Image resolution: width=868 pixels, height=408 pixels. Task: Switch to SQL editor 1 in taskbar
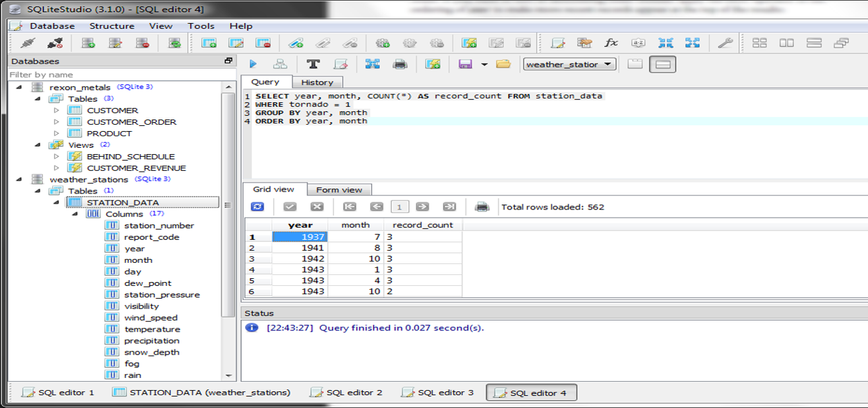point(59,392)
